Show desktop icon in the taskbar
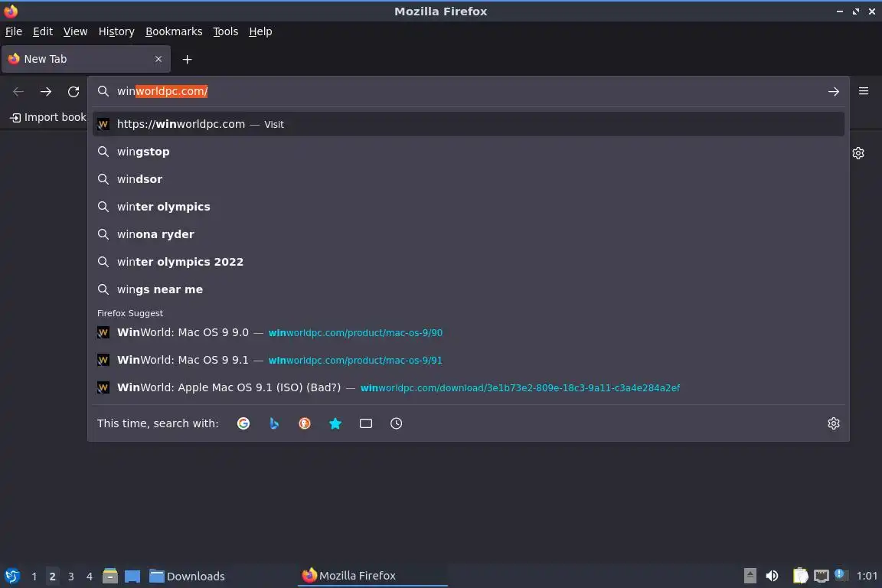The image size is (882, 588). click(x=132, y=576)
